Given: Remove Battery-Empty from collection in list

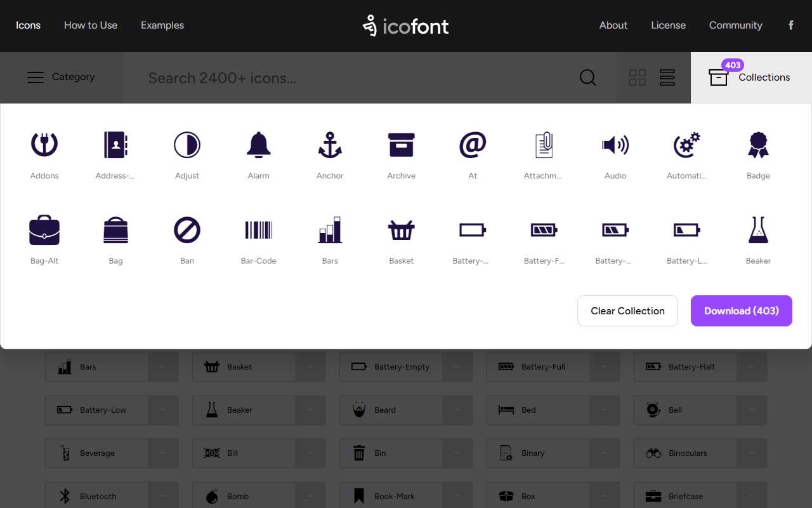Looking at the screenshot, I should (457, 366).
